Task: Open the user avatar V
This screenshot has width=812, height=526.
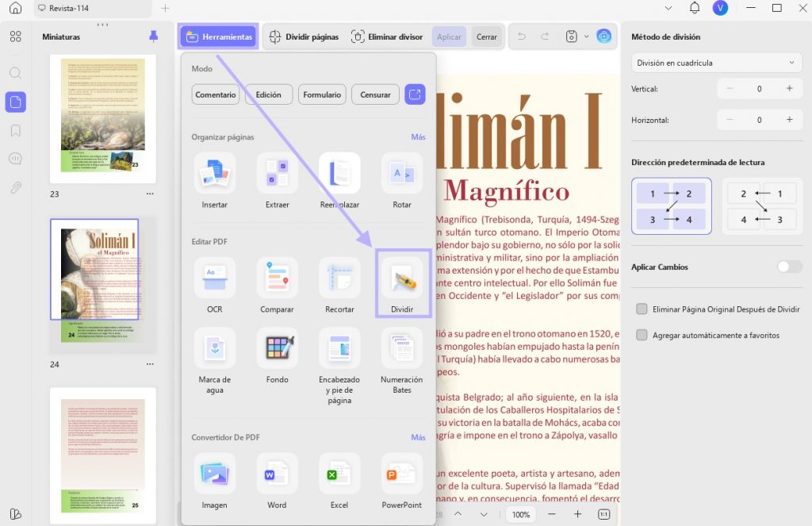Action: [720, 8]
